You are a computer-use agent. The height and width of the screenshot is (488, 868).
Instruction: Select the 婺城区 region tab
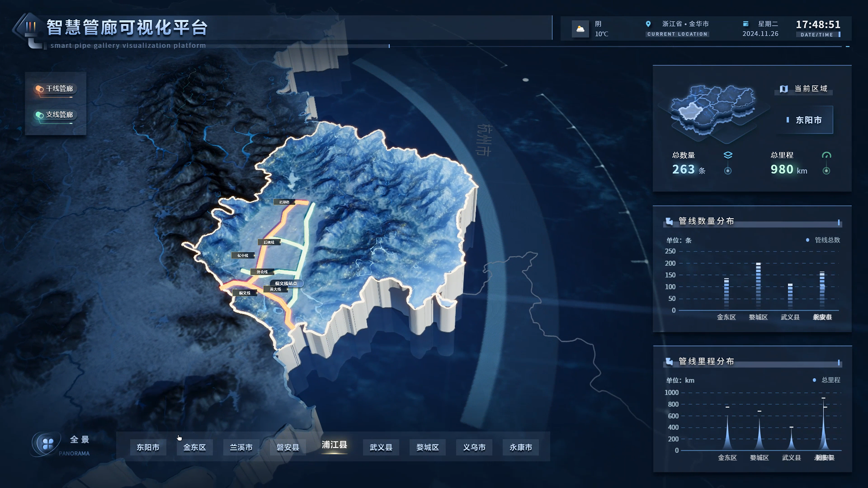pos(428,447)
